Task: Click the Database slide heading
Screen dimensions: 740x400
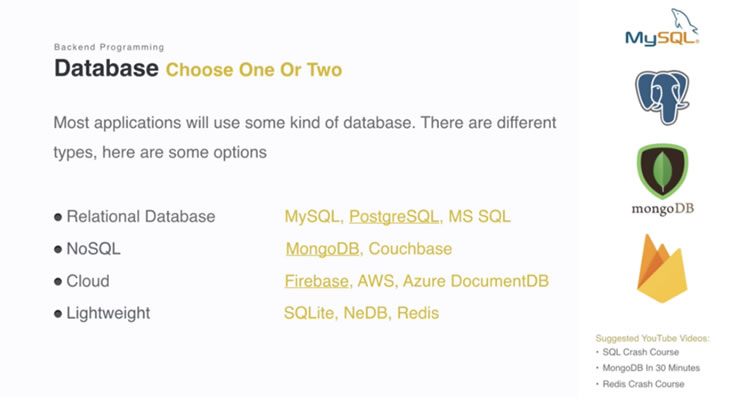Action: [x=106, y=69]
